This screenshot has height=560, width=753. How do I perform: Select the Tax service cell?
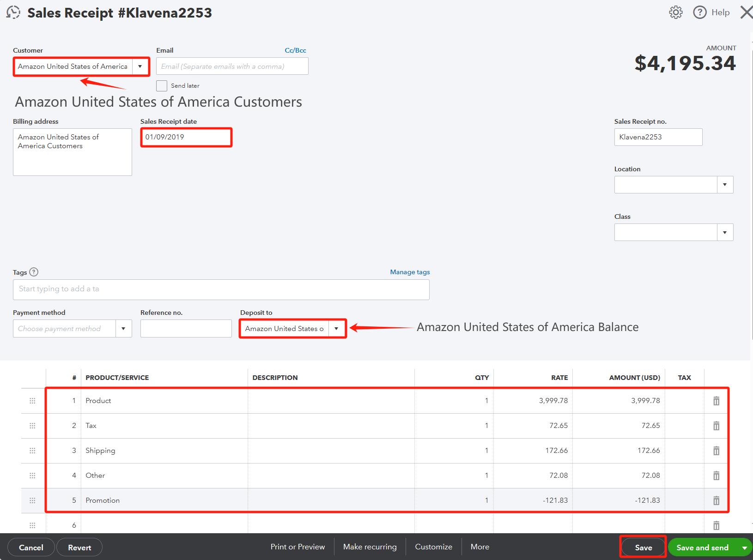coord(164,426)
